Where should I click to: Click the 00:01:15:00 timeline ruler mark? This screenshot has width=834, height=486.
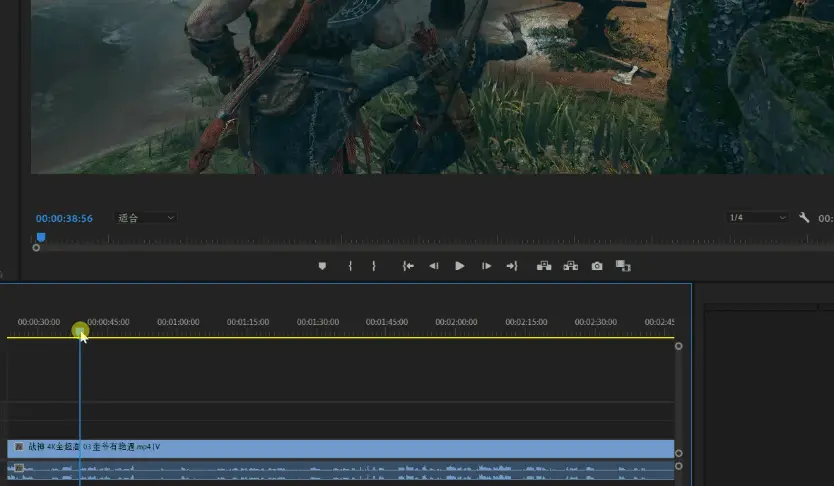click(248, 322)
